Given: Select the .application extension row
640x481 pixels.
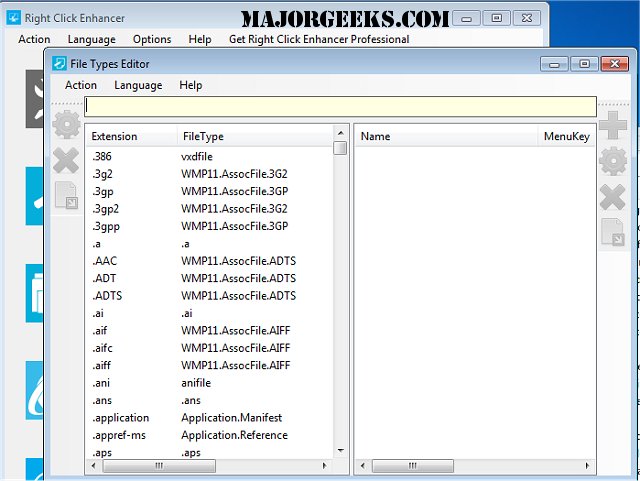Looking at the screenshot, I should coord(210,418).
